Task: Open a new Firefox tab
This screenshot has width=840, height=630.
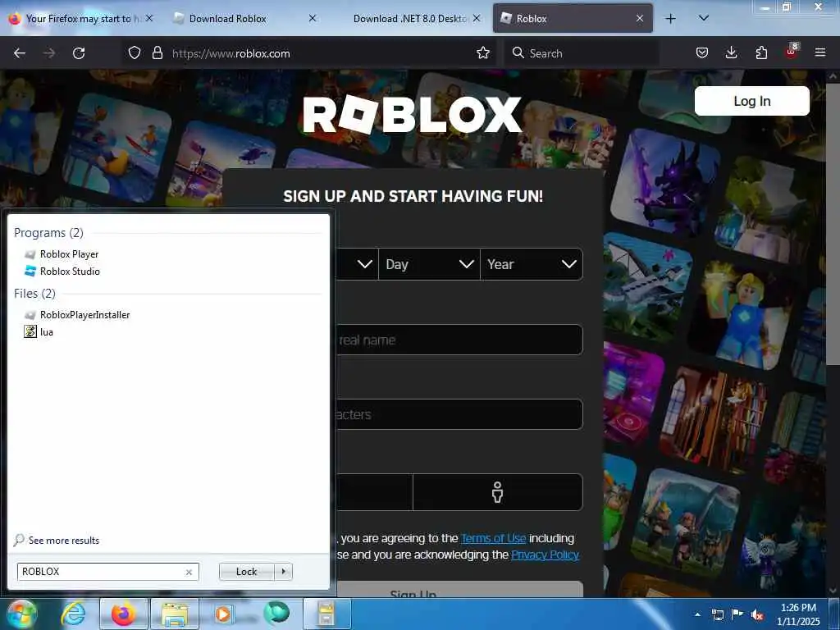Action: click(670, 19)
